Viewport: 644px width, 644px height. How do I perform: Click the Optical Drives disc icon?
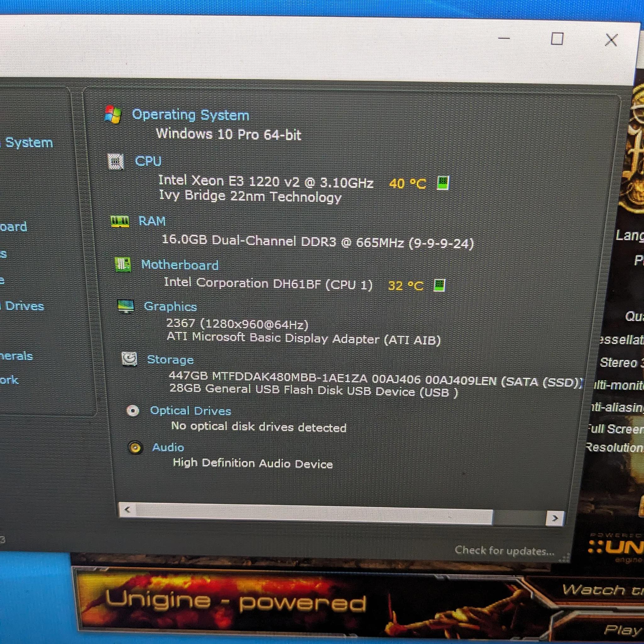[133, 411]
